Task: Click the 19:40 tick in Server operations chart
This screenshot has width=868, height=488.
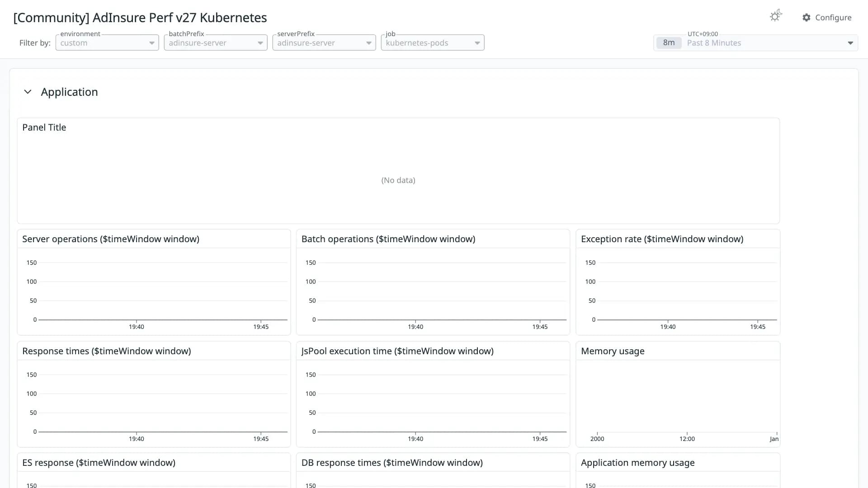Action: click(137, 327)
